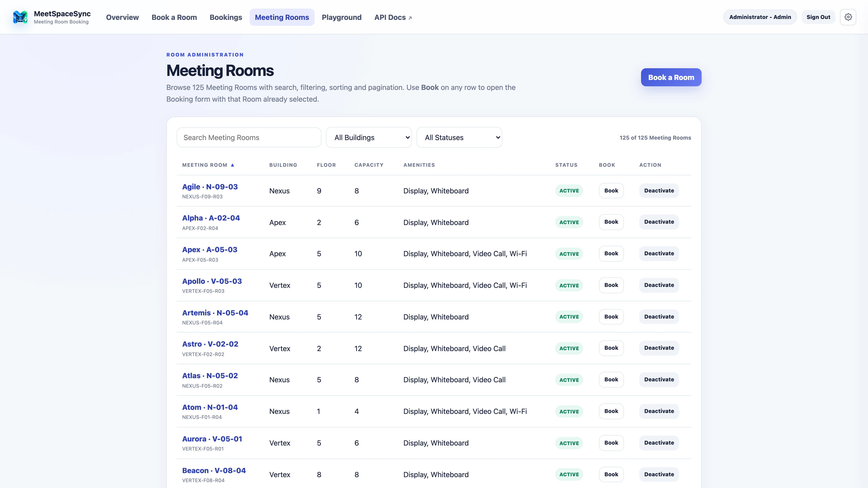Viewport: 868px width, 488px height.
Task: Open the Beacon · V-08-04 room link
Action: (214, 470)
